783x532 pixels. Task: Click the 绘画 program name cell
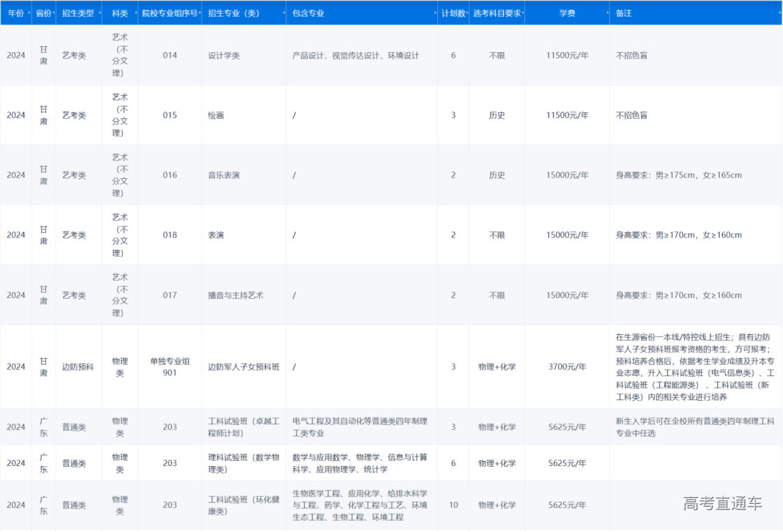[x=216, y=115]
